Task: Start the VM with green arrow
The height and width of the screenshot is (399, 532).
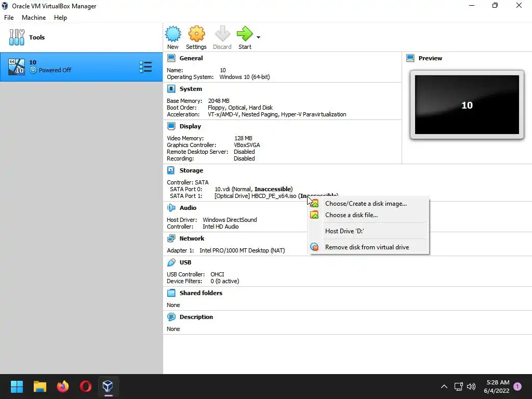Action: point(245,34)
